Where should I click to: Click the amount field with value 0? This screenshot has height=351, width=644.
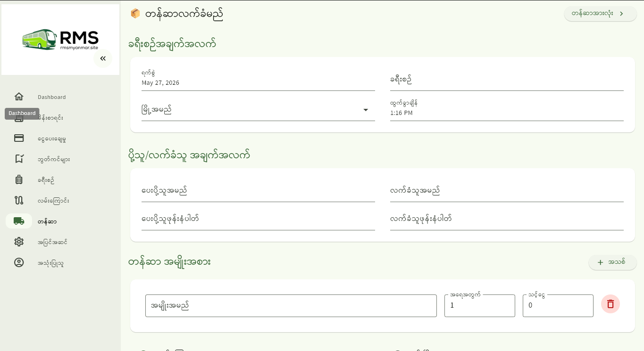(558, 306)
